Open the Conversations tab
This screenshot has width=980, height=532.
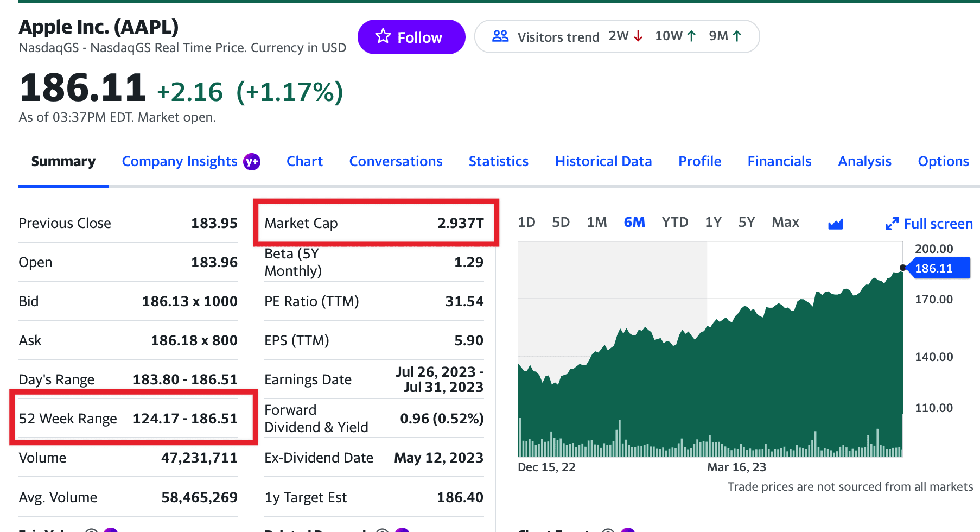point(396,161)
